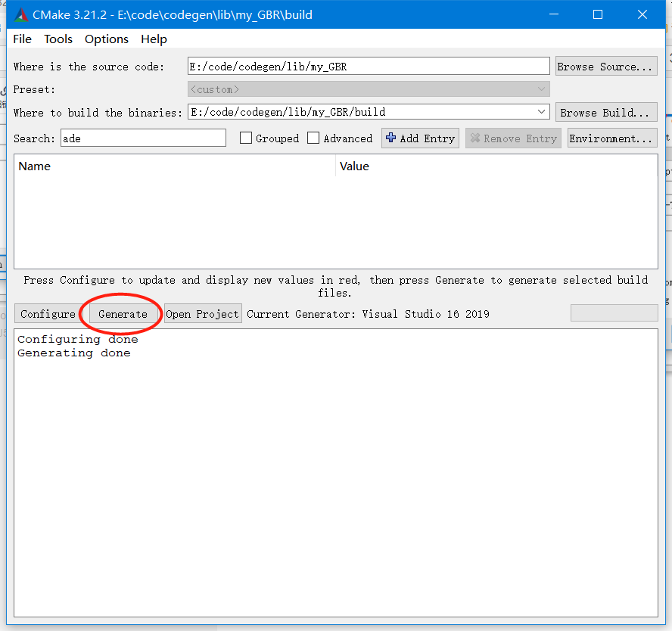Enable the Grouped checkbox
The height and width of the screenshot is (631, 672).
pyautogui.click(x=245, y=138)
